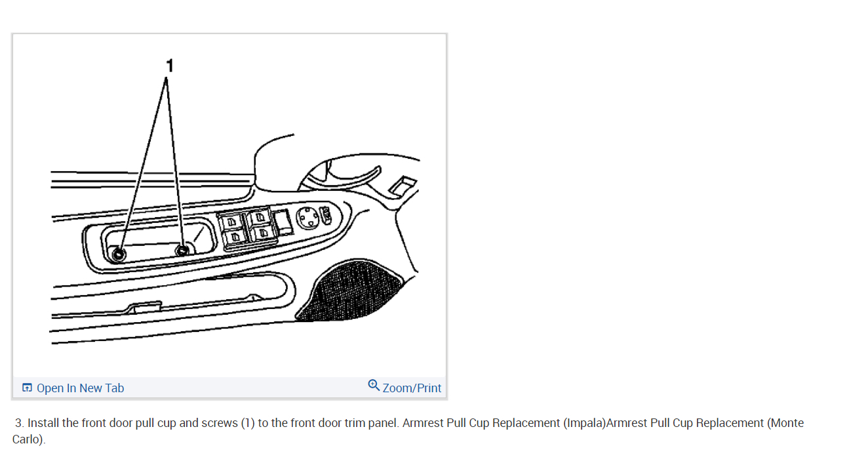Click the new-tab icon beside Open In New Tab
Screen dimensions: 868x467
pyautogui.click(x=27, y=388)
